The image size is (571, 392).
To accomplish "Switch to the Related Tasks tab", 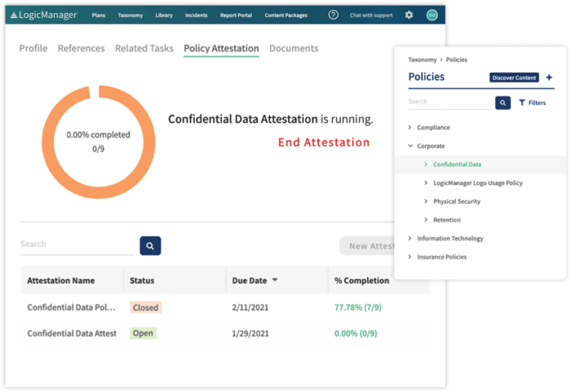I will pyautogui.click(x=144, y=48).
